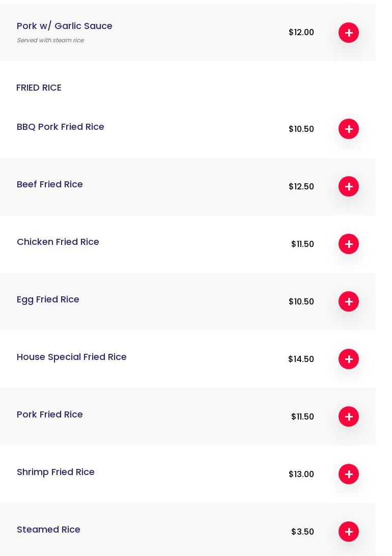Choose the Chicken Fried Rice title

(x=58, y=241)
